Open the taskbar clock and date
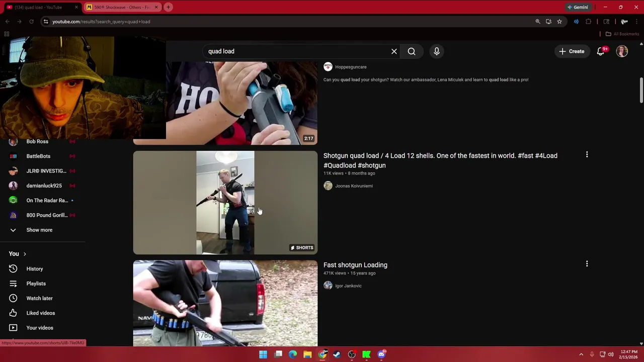 coord(629,354)
